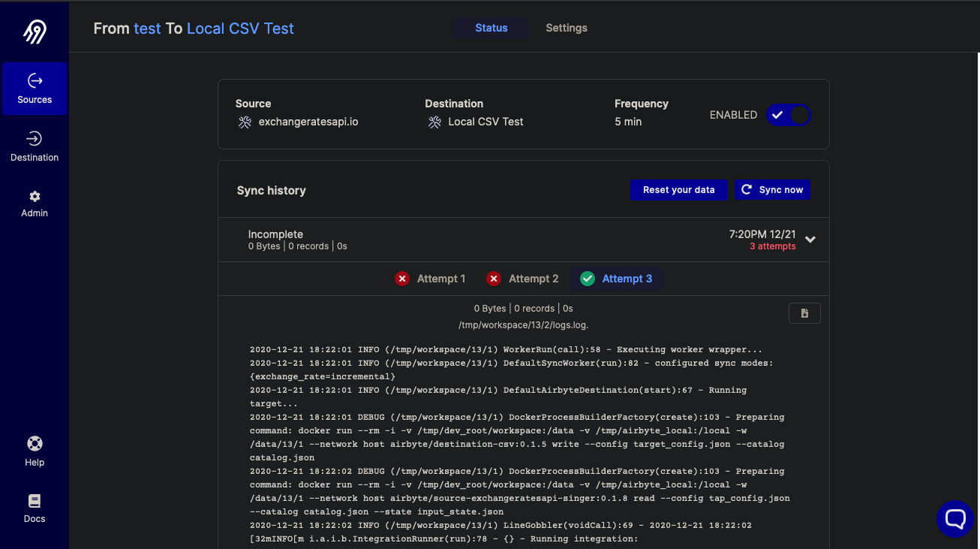Screen dimensions: 980x549
Task: Open the Status tab
Action: [492, 28]
